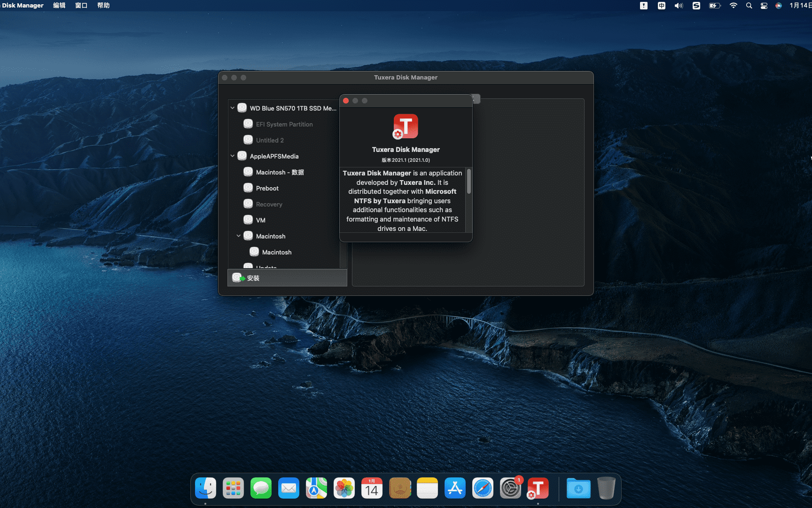This screenshot has width=812, height=508.
Task: Click the Wi-Fi status icon
Action: [x=734, y=6]
